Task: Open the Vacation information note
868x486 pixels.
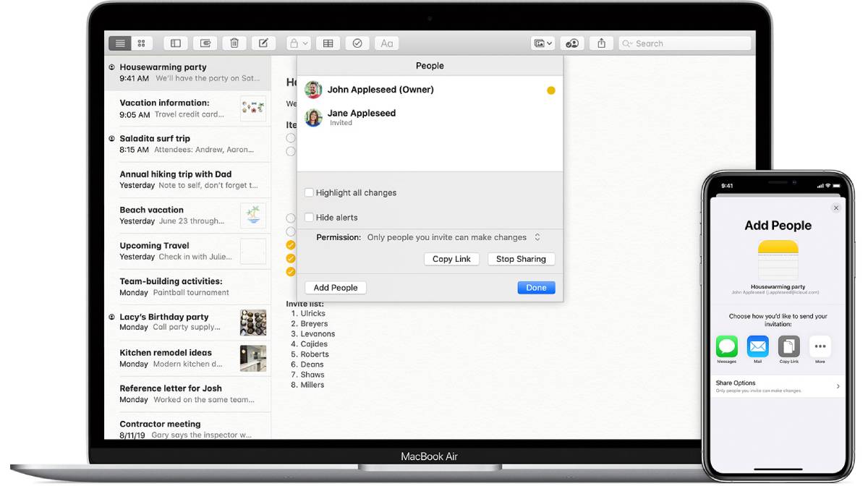Action: pos(188,108)
